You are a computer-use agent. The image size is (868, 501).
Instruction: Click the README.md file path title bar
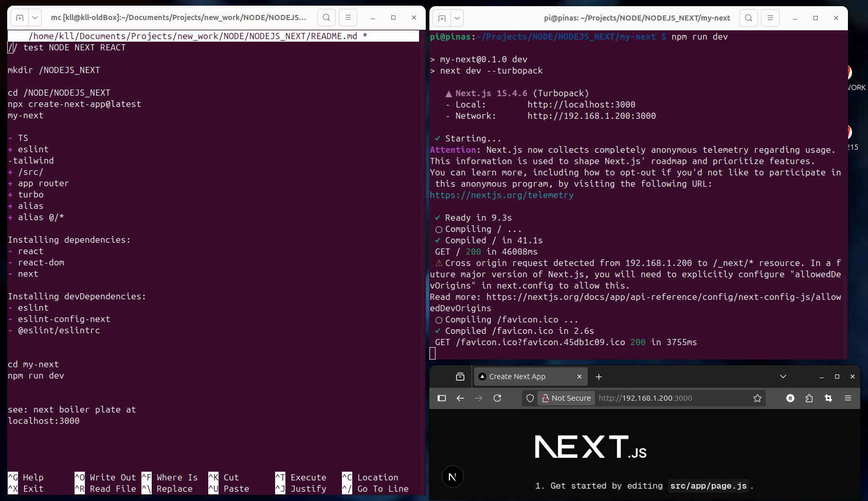pyautogui.click(x=213, y=36)
